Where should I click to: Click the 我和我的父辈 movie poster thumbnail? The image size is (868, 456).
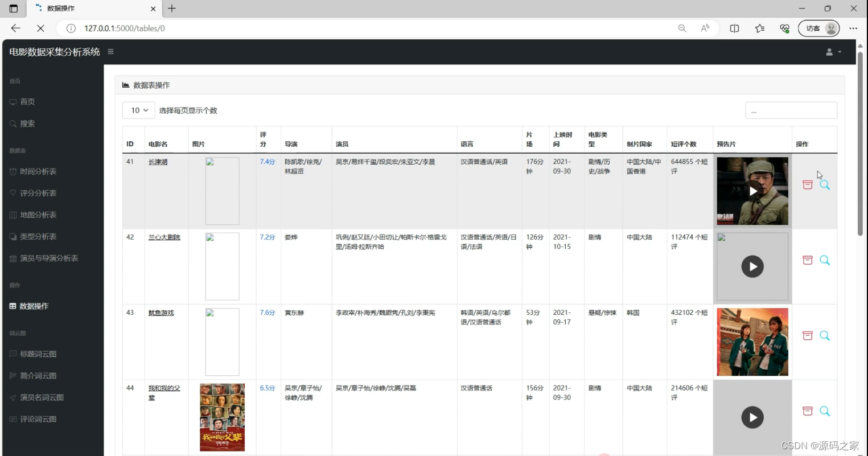pyautogui.click(x=222, y=417)
